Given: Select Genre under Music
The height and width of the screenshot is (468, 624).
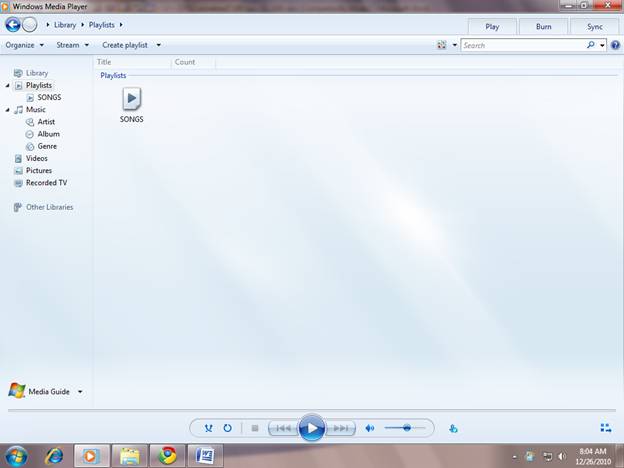Looking at the screenshot, I should point(47,146).
